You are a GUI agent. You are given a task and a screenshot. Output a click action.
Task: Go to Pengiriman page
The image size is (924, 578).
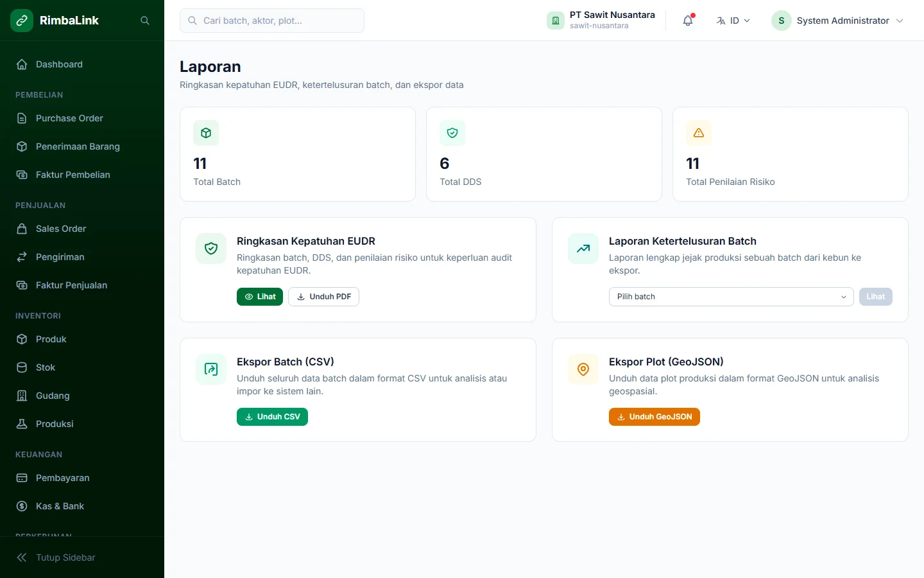[x=82, y=257]
